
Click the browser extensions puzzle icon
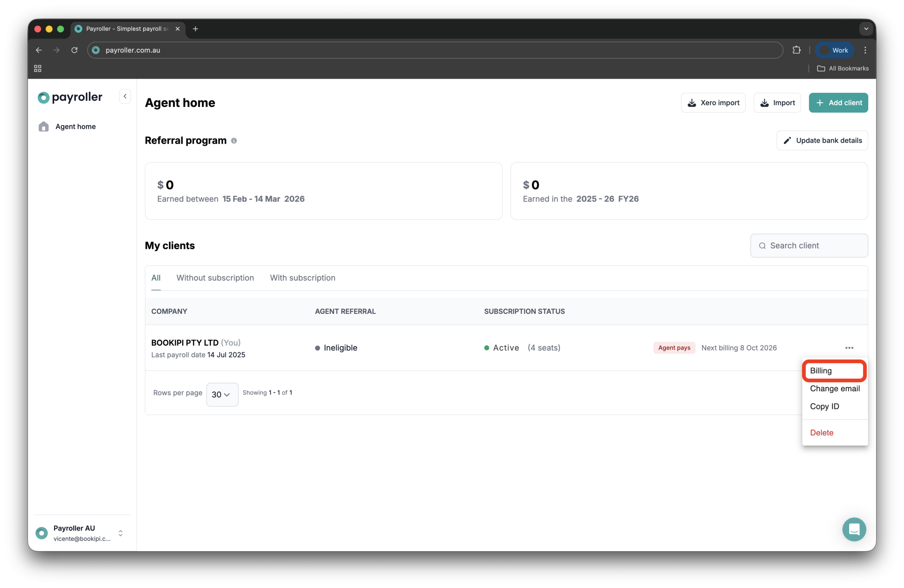point(797,50)
